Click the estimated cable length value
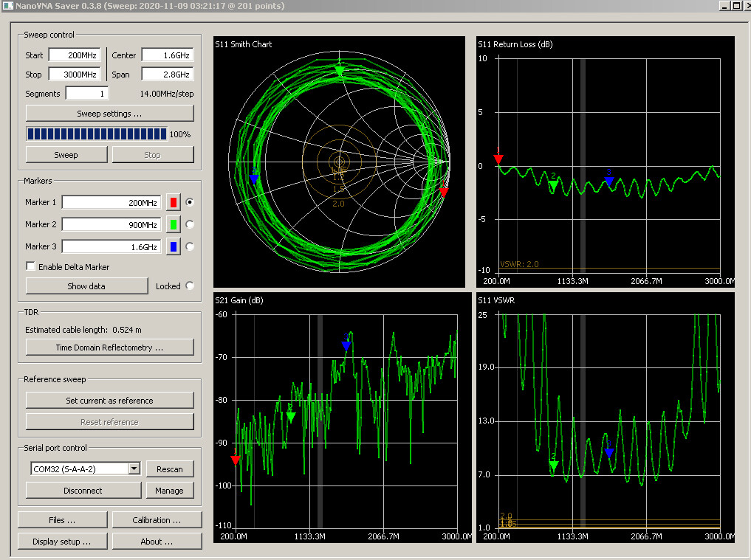Screen dimensions: 751x560 pos(127,330)
